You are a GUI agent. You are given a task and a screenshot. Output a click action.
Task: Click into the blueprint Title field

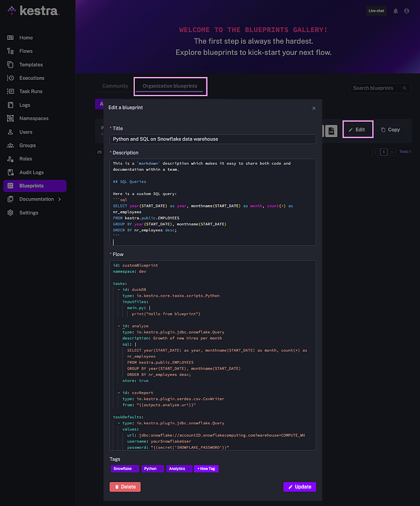[x=213, y=139]
